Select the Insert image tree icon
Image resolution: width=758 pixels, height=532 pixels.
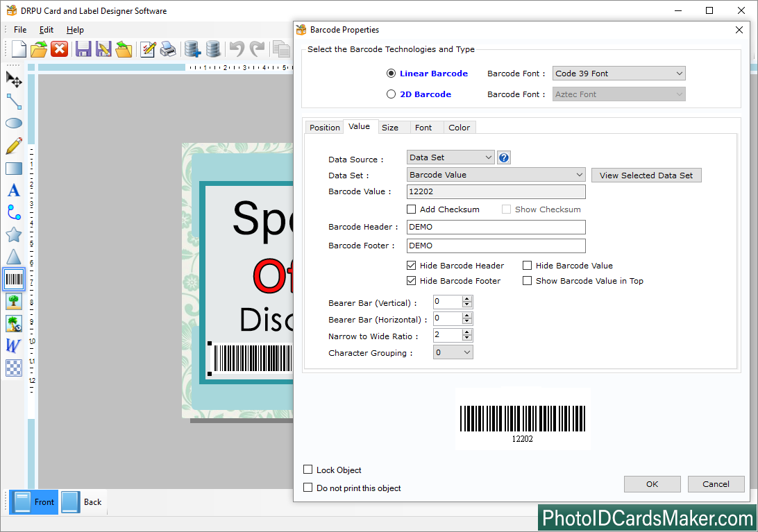(x=14, y=302)
